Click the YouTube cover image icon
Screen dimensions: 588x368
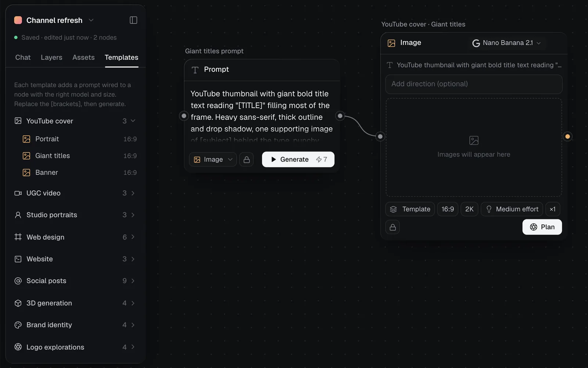coord(18,121)
